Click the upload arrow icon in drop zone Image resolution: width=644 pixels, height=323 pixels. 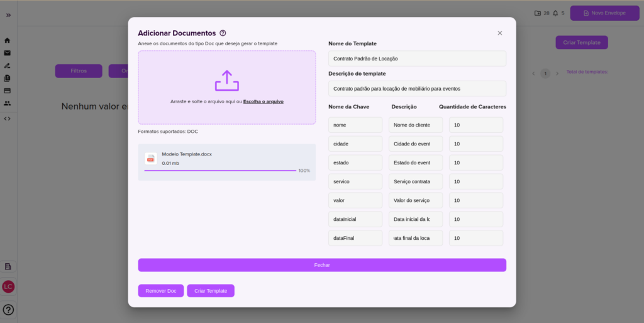coord(227,81)
